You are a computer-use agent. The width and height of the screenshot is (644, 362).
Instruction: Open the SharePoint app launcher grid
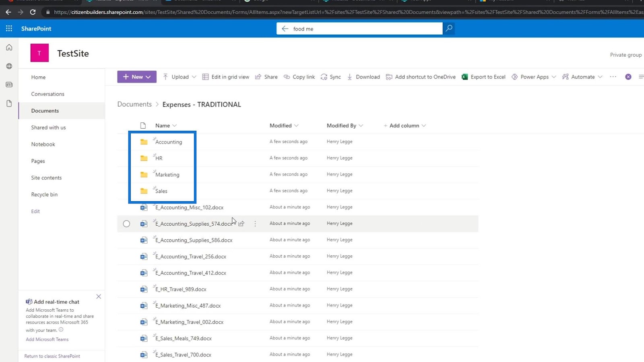point(9,29)
